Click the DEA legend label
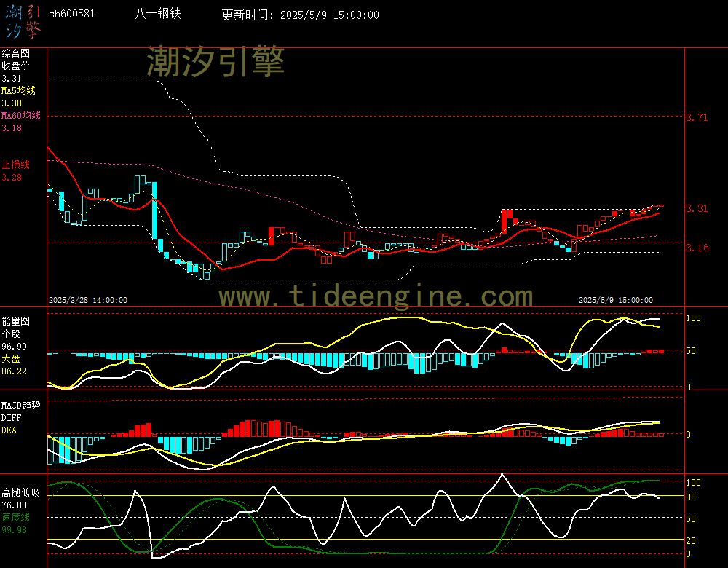The height and width of the screenshot is (568, 728). coord(9,430)
